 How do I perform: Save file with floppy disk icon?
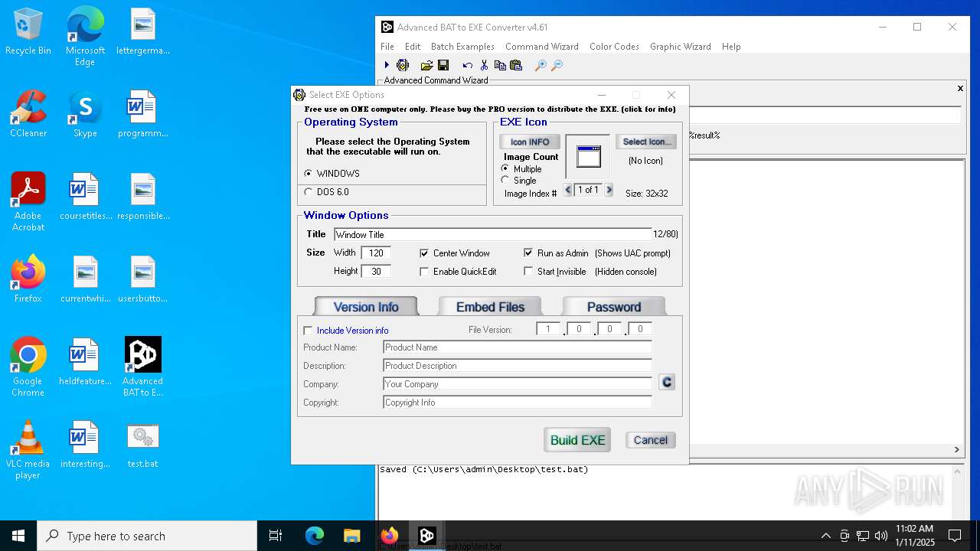443,66
